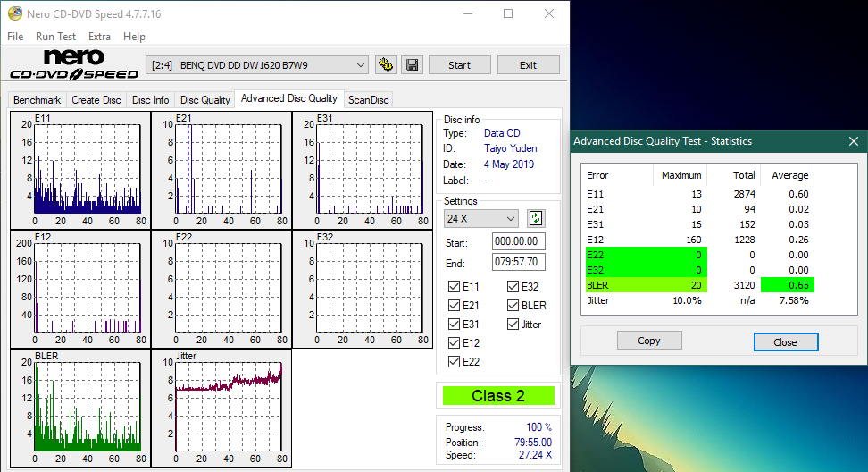Click the Exit button

click(528, 65)
